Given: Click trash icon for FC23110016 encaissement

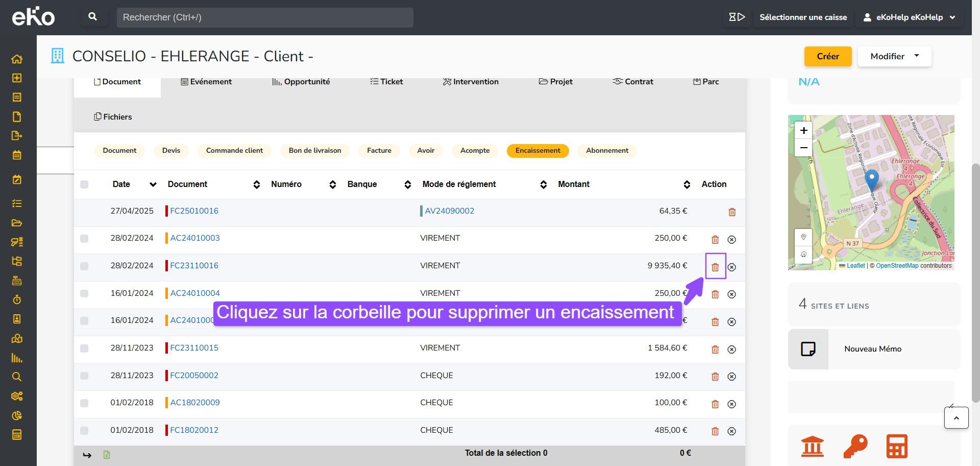Looking at the screenshot, I should click(x=715, y=267).
